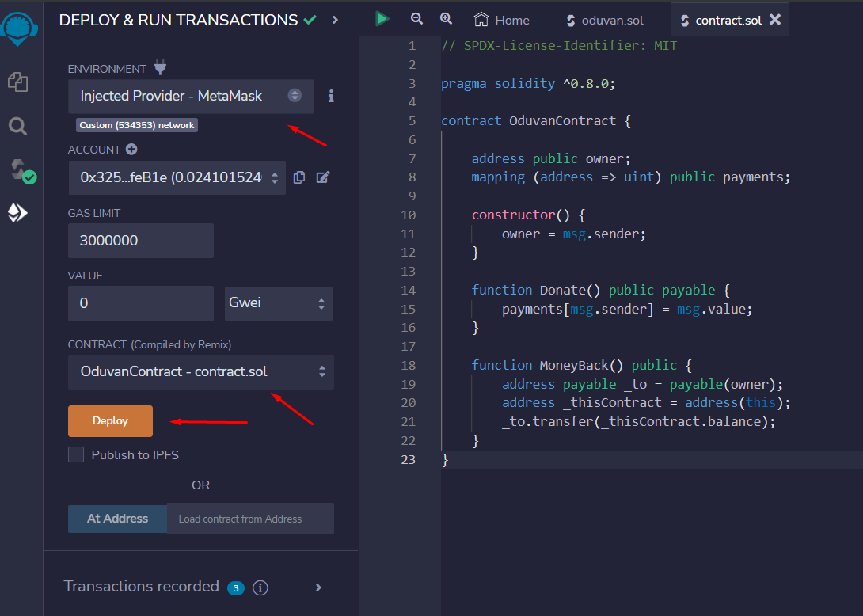
Task: Open the Gwei value unit dropdown
Action: [278, 303]
